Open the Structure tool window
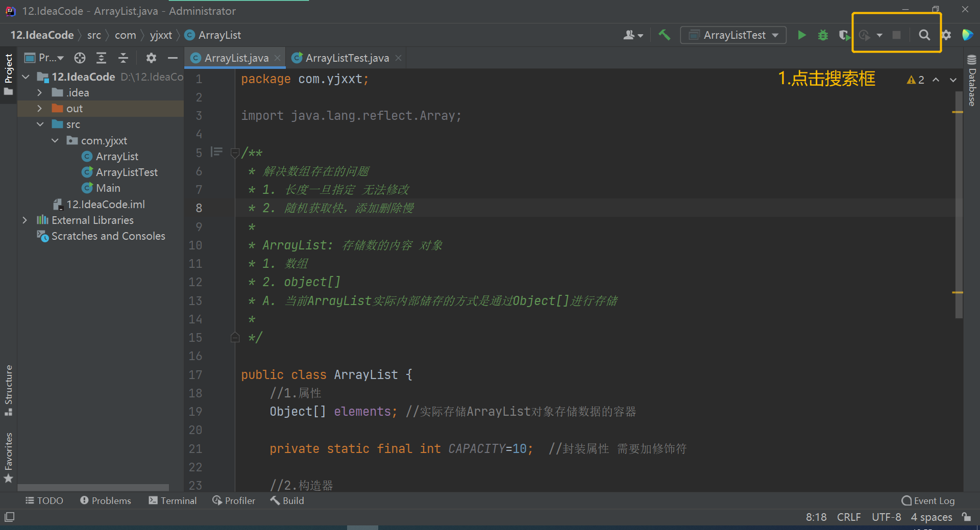The image size is (980, 530). [9, 390]
